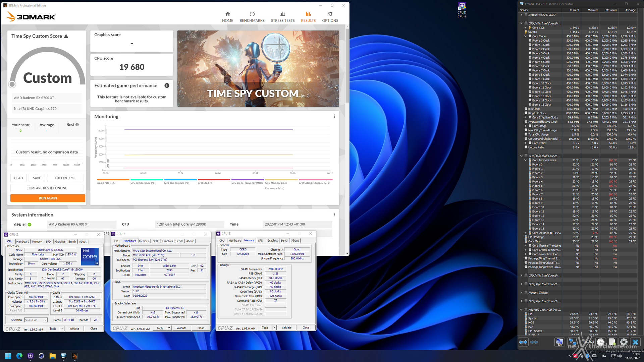Screen dimensions: 644x362
Task: Start HWiNFO logging via sheet-plus icon
Action: (x=612, y=342)
